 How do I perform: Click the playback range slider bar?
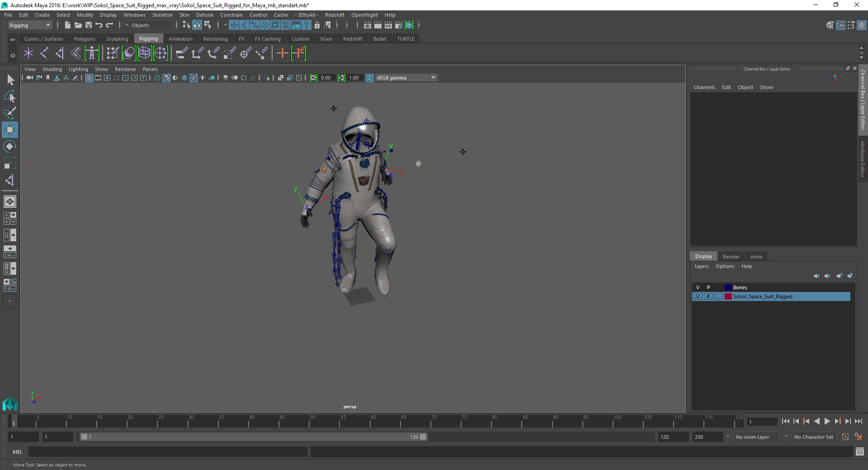click(253, 437)
